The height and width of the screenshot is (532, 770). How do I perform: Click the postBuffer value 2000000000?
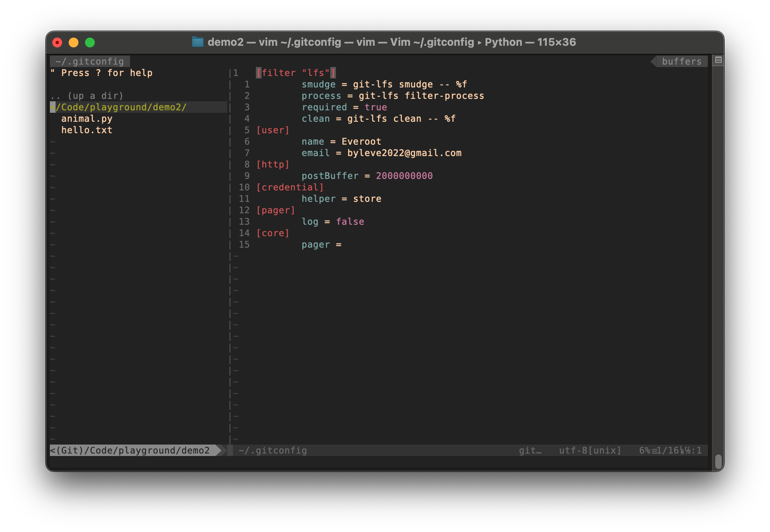404,176
